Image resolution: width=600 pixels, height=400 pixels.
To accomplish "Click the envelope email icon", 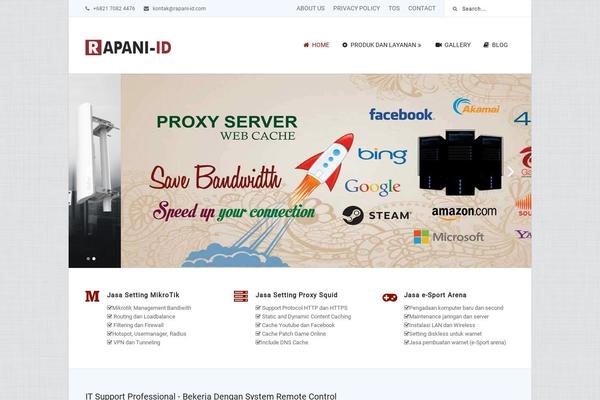I will (x=146, y=8).
